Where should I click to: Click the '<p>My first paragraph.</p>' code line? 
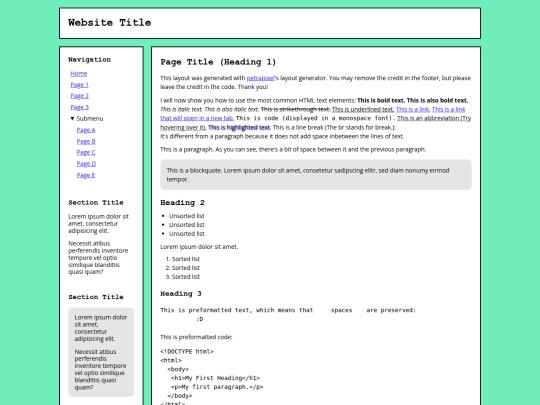click(x=217, y=387)
